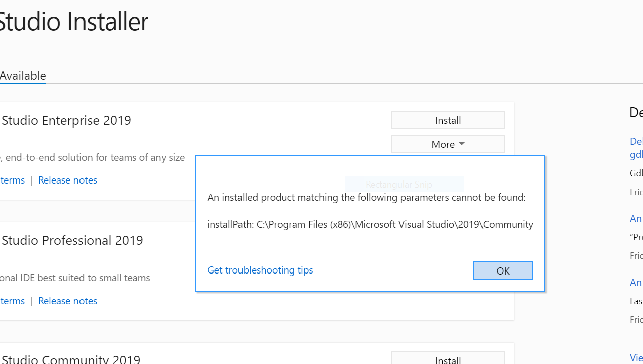Click the Studio Professional 2019 heading
Screen dimensions: 643x364
(72, 240)
